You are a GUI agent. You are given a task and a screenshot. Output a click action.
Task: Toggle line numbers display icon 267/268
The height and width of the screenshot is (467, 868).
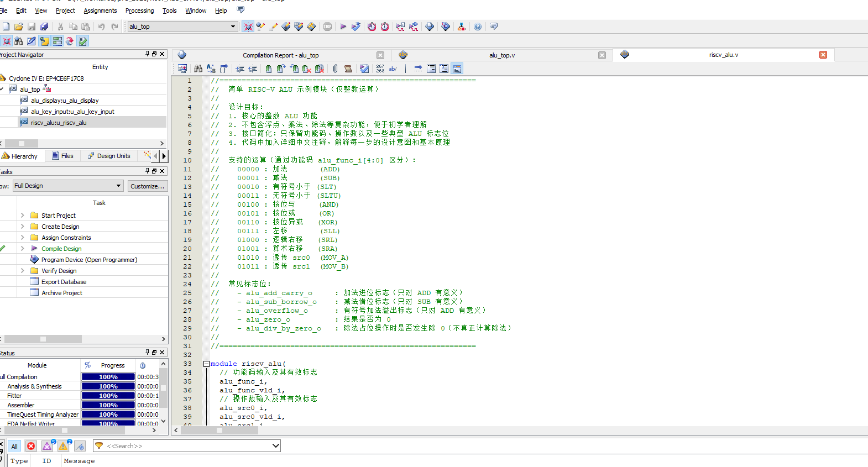point(380,69)
